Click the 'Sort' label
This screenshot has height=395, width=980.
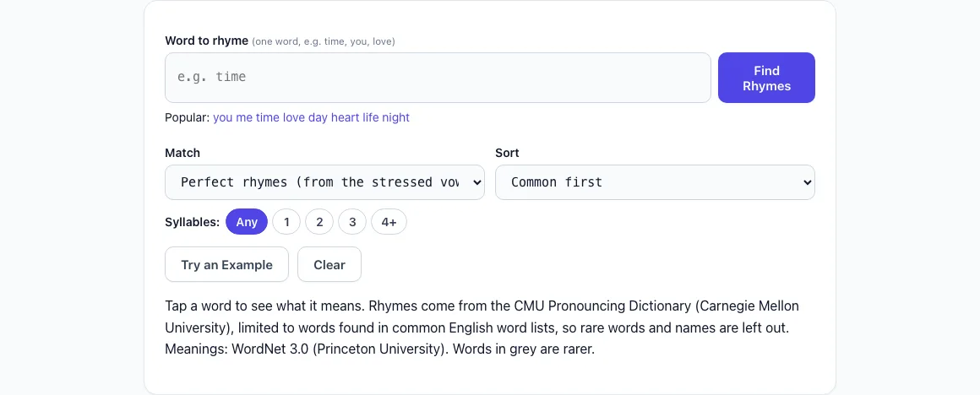[x=508, y=153]
